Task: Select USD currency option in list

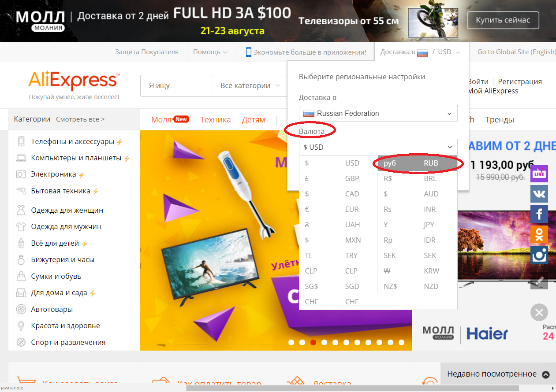Action: coord(338,163)
